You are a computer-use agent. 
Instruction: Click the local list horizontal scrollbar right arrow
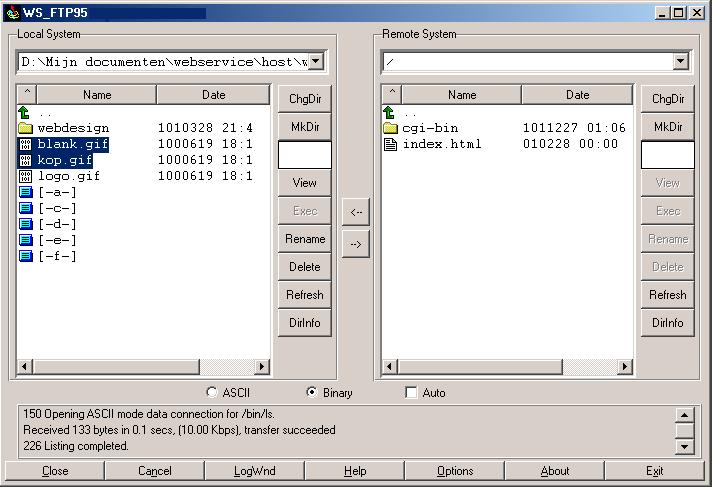pos(263,368)
